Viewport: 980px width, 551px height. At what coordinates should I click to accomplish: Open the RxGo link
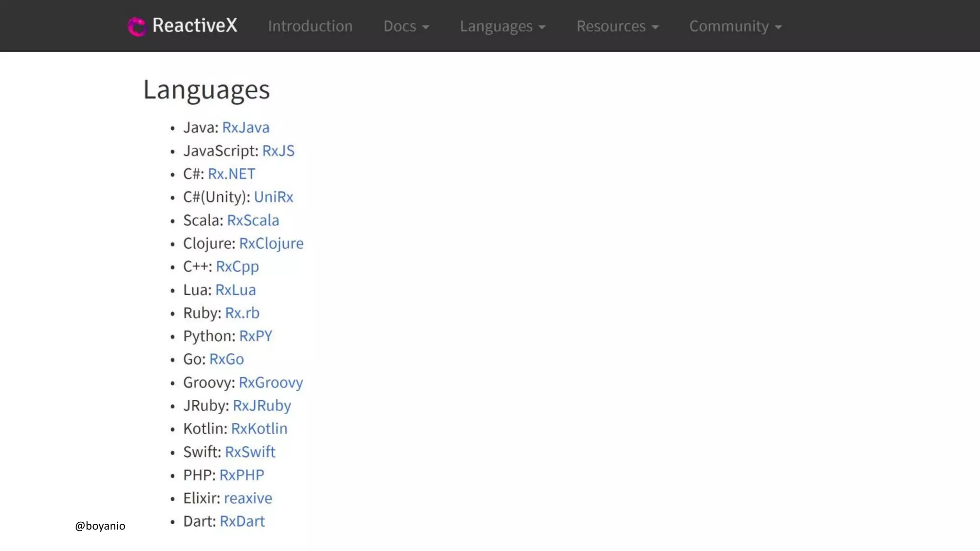226,359
